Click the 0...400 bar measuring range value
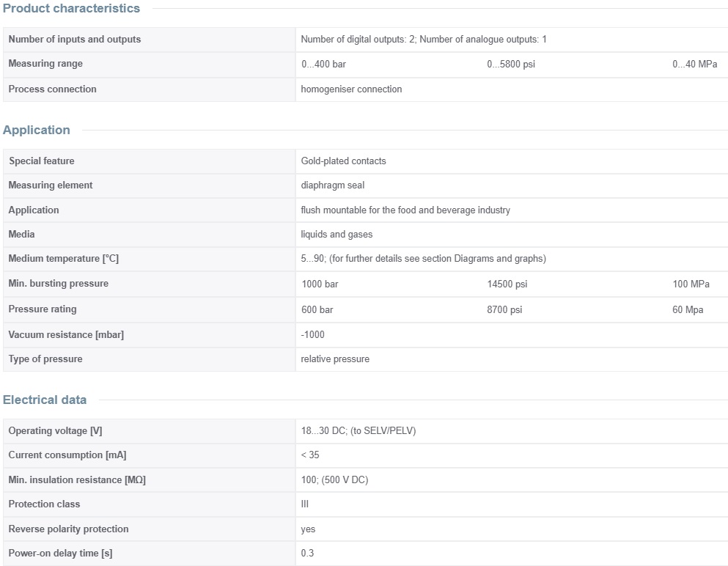This screenshot has width=728, height=566. (323, 65)
